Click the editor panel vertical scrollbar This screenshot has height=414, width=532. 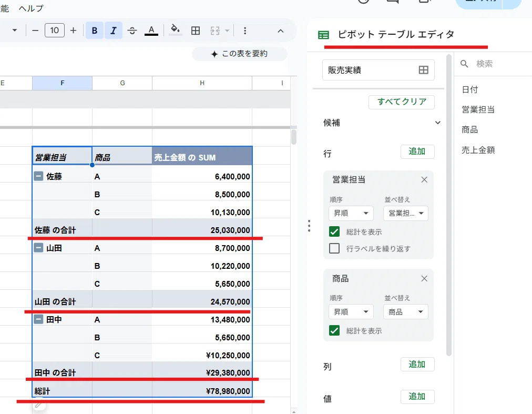click(x=448, y=205)
